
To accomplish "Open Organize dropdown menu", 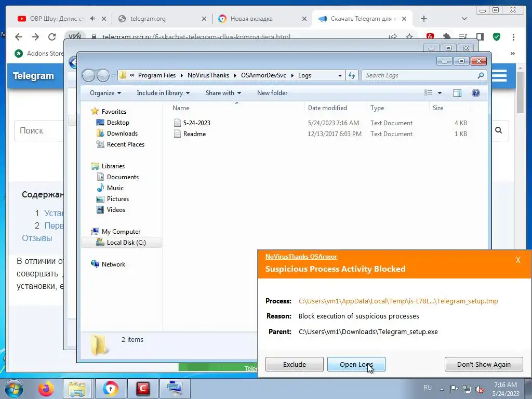I will coord(105,93).
